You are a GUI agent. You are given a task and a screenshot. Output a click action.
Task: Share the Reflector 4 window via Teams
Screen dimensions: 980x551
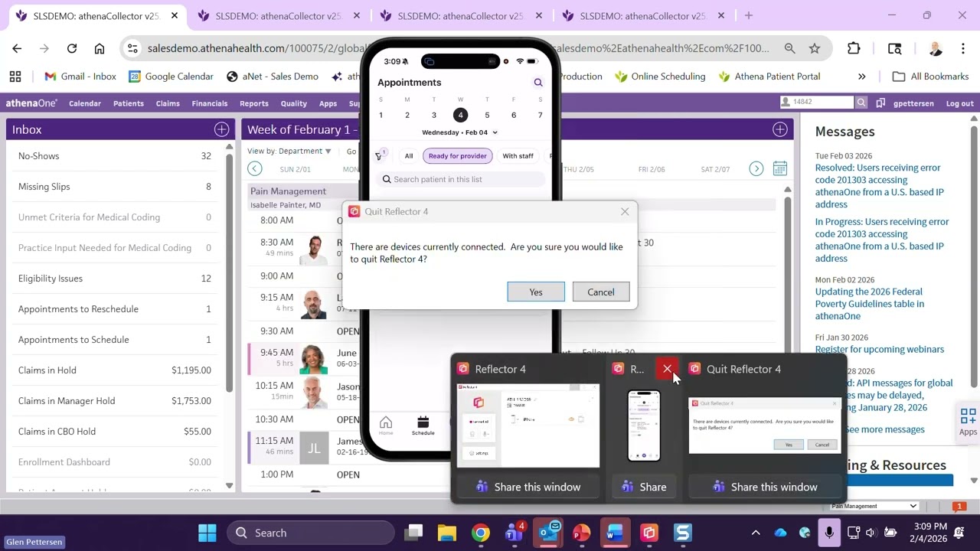[528, 487]
